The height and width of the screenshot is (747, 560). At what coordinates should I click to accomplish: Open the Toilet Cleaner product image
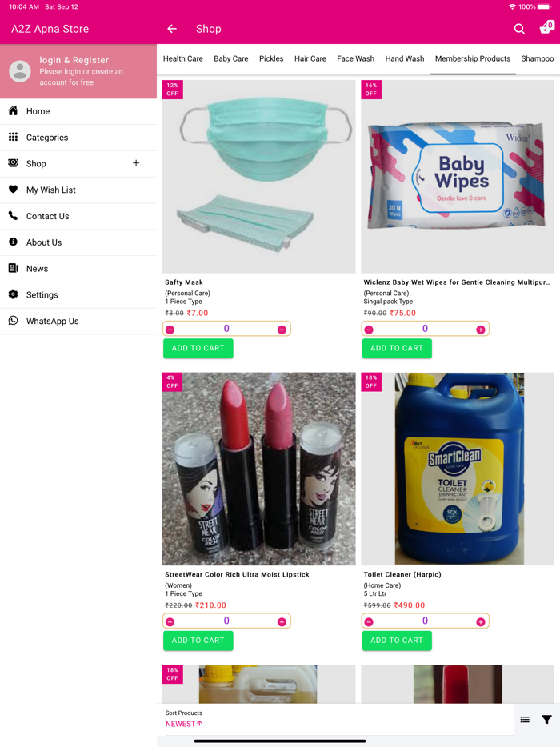click(458, 469)
